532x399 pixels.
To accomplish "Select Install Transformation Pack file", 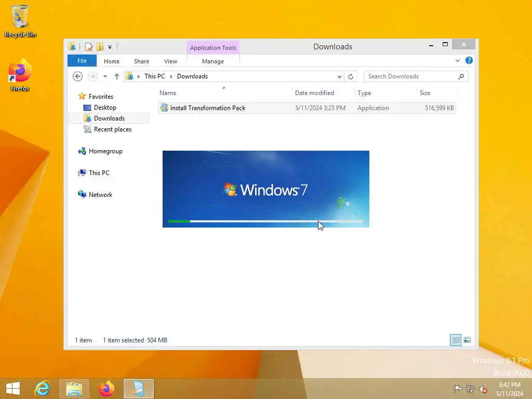I will coord(307,108).
